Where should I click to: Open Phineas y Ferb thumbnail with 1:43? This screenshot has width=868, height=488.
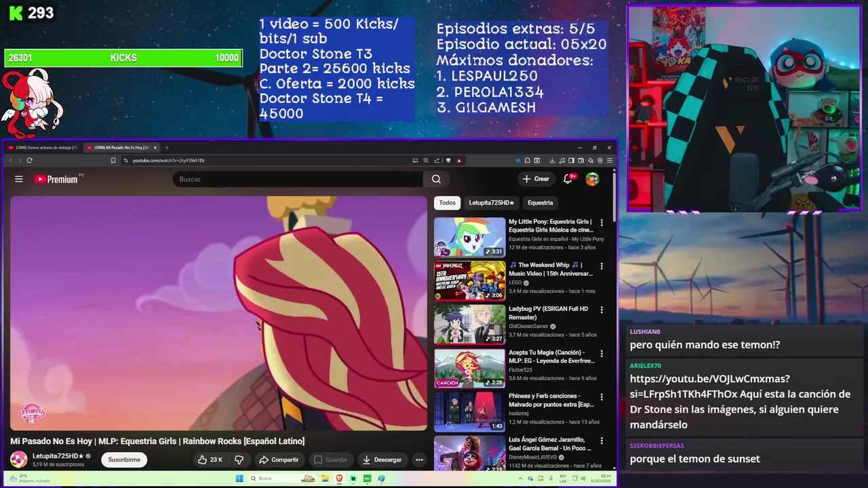click(x=470, y=411)
